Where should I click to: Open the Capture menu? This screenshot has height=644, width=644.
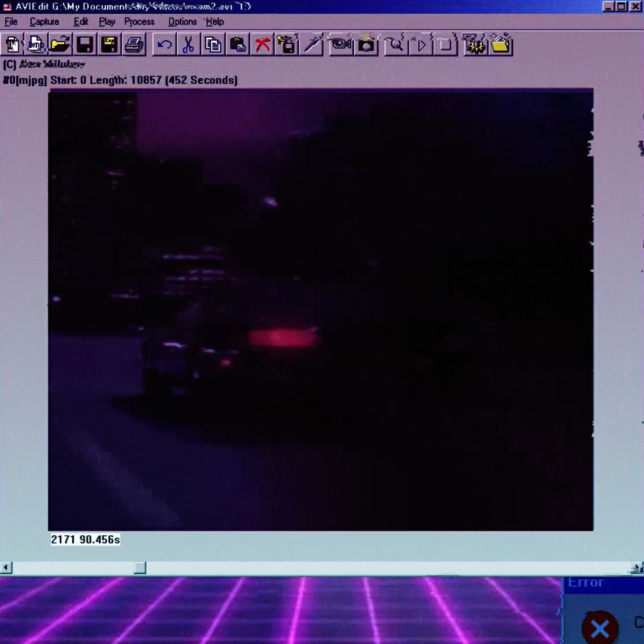(x=45, y=22)
